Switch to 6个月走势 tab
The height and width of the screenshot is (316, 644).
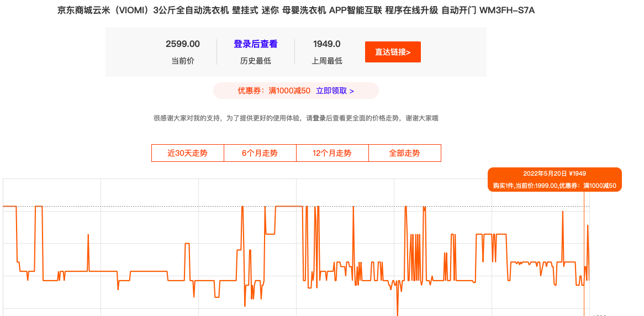(x=260, y=153)
